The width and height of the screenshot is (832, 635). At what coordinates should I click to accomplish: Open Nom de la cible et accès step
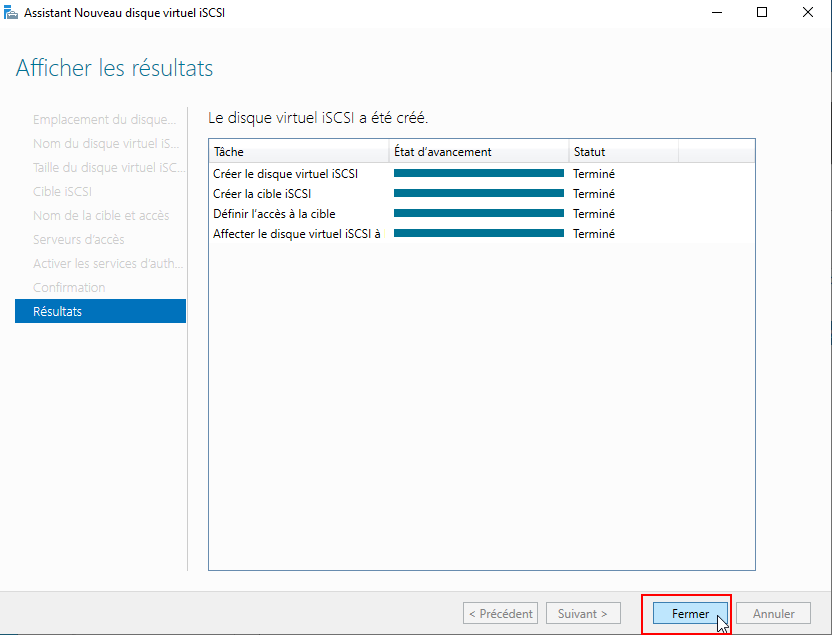tap(101, 215)
